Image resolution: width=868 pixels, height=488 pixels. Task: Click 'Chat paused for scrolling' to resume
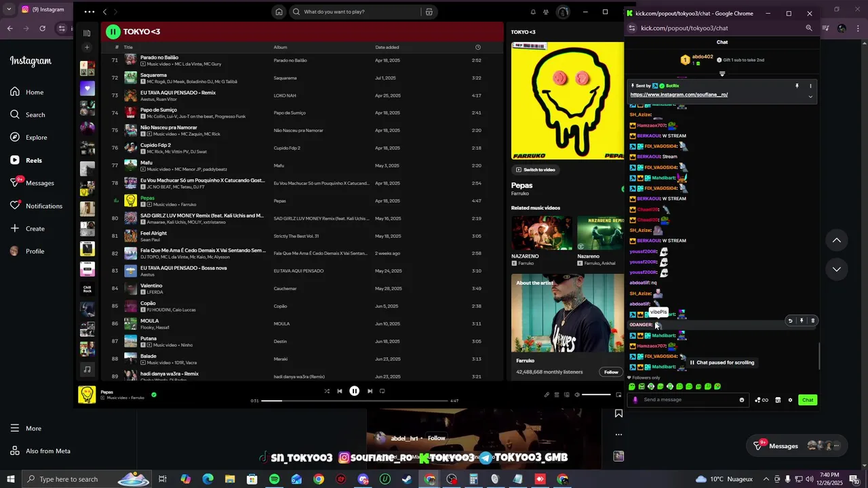[x=722, y=363]
